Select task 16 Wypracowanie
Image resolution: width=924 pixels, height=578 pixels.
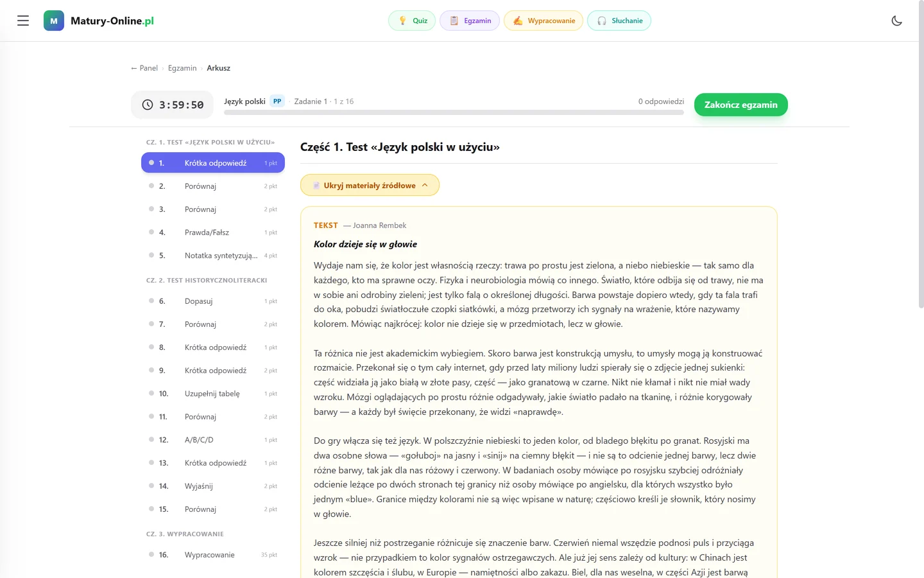(213, 554)
